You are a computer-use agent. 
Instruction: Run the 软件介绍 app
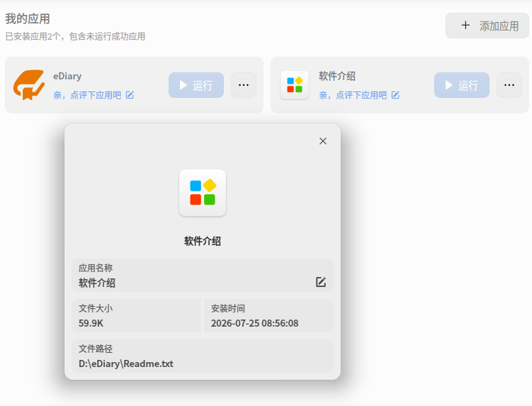(x=462, y=85)
